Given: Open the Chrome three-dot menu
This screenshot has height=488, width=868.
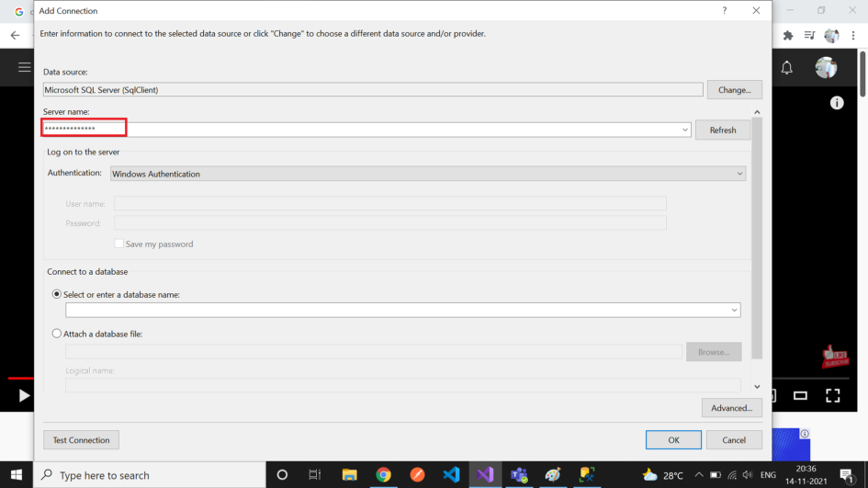Looking at the screenshot, I should point(853,36).
